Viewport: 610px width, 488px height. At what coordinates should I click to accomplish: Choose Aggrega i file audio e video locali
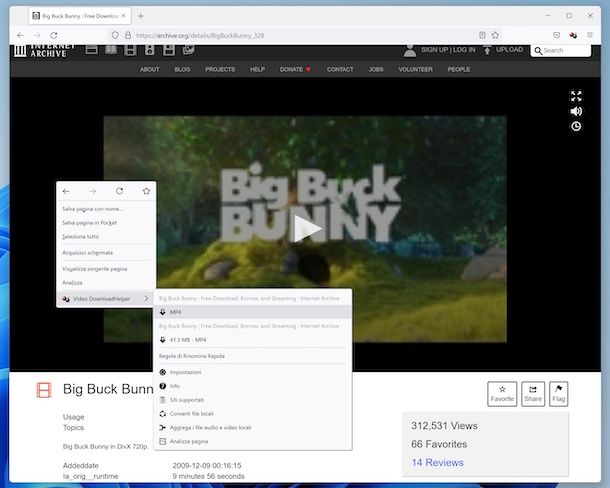click(x=253, y=427)
